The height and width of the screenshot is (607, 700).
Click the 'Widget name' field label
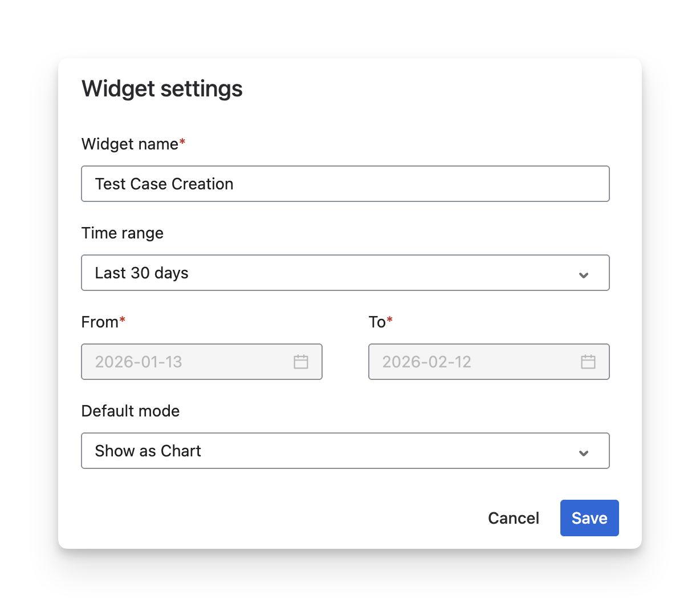point(130,144)
